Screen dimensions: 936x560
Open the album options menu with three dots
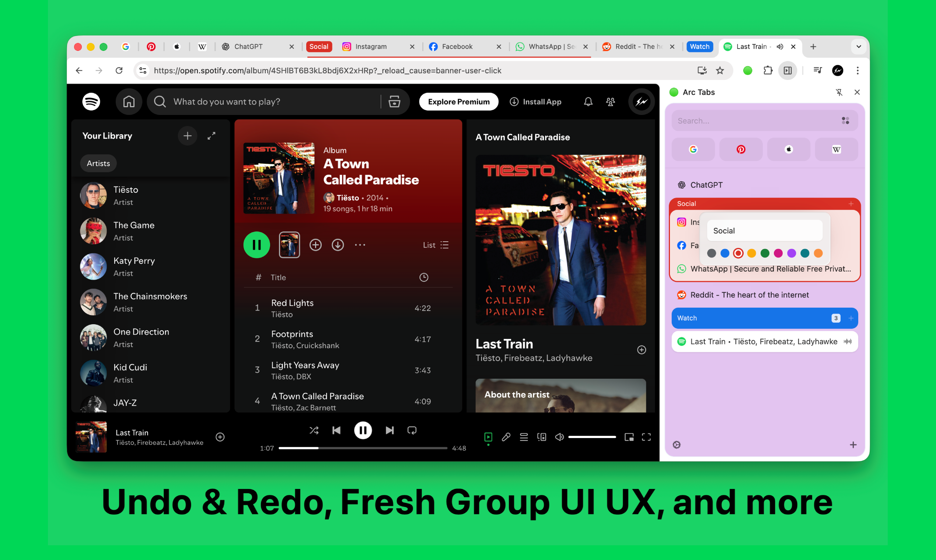tap(360, 245)
